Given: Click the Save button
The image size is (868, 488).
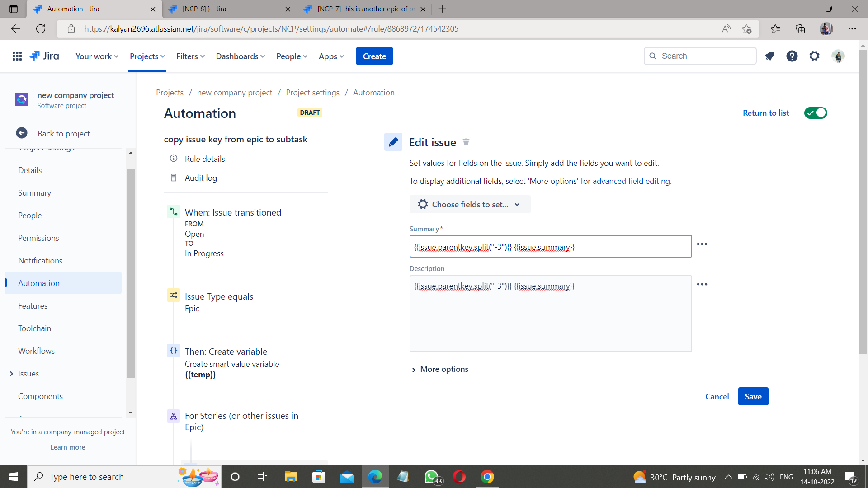Looking at the screenshot, I should click(753, 396).
